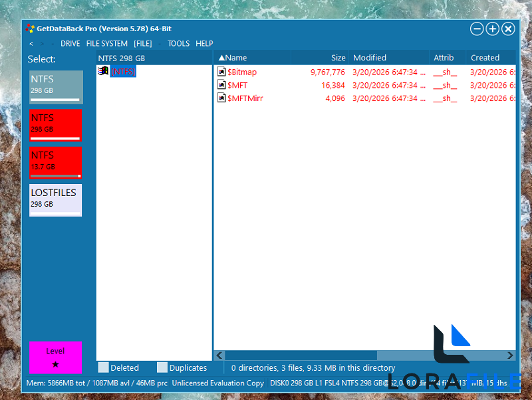Open the FILE SYSTEM menu

tap(108, 43)
